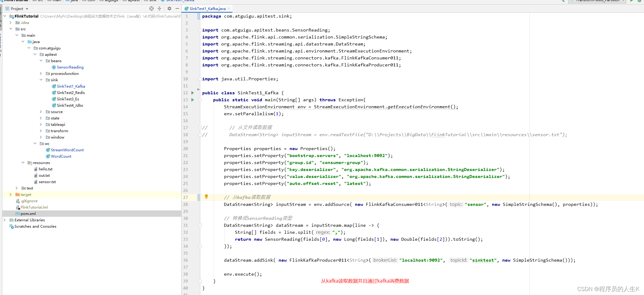The height and width of the screenshot is (295, 644).
Task: Open the StreamWordCount class file
Action: tap(67, 150)
